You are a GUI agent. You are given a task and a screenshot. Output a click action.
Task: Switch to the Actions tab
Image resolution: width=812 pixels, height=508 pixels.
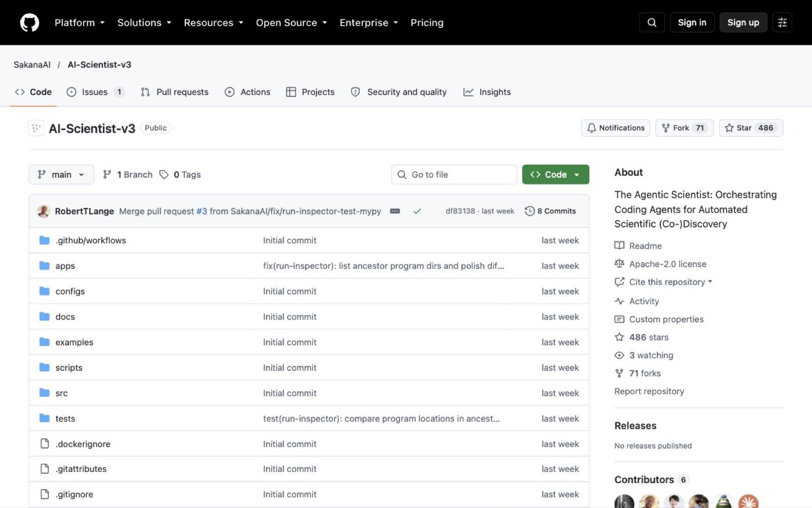pyautogui.click(x=248, y=92)
